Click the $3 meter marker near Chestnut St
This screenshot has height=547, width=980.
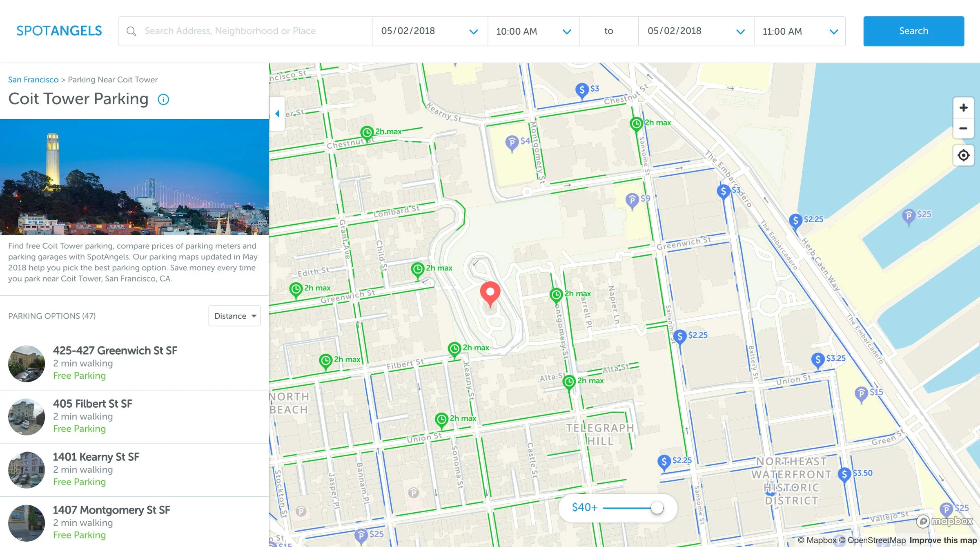582,91
